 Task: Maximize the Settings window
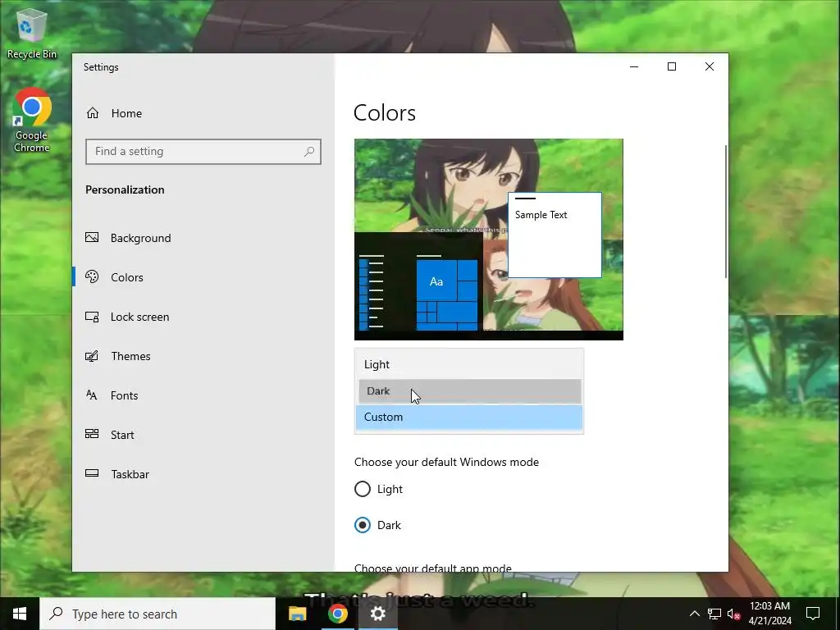tap(672, 66)
